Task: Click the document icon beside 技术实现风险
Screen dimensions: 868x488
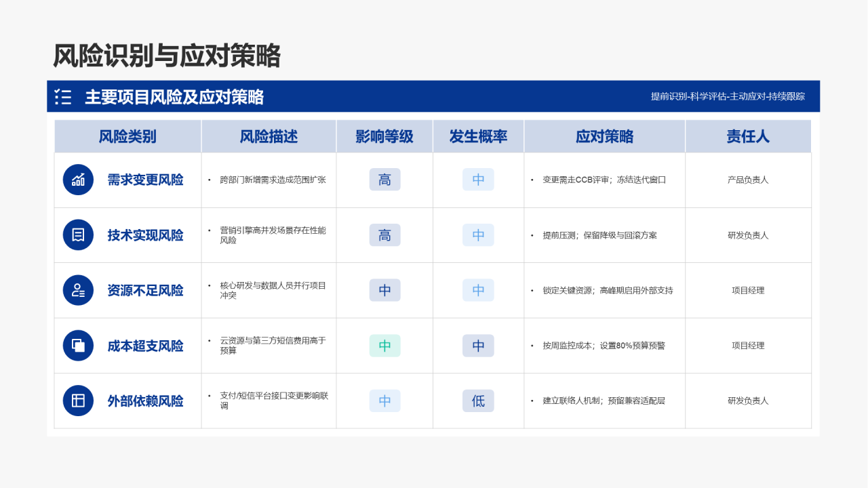Action: [x=79, y=235]
